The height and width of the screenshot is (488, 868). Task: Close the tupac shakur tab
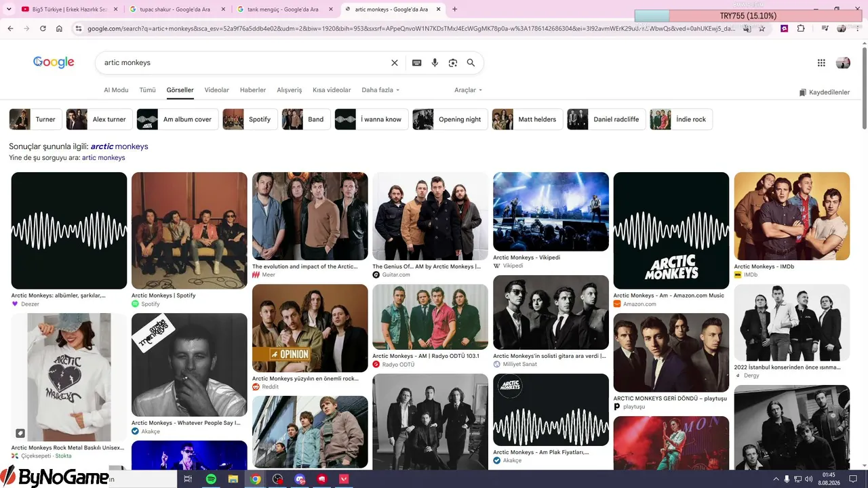click(224, 9)
